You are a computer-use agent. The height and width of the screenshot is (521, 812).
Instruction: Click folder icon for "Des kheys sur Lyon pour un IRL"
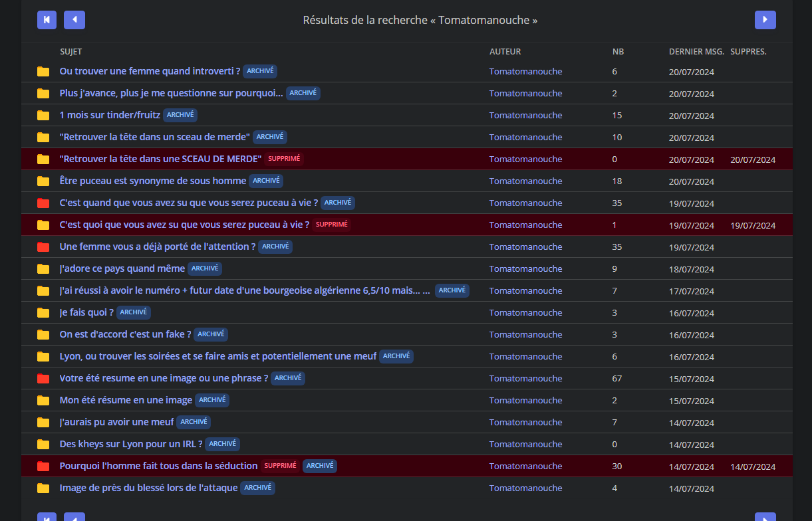click(43, 445)
